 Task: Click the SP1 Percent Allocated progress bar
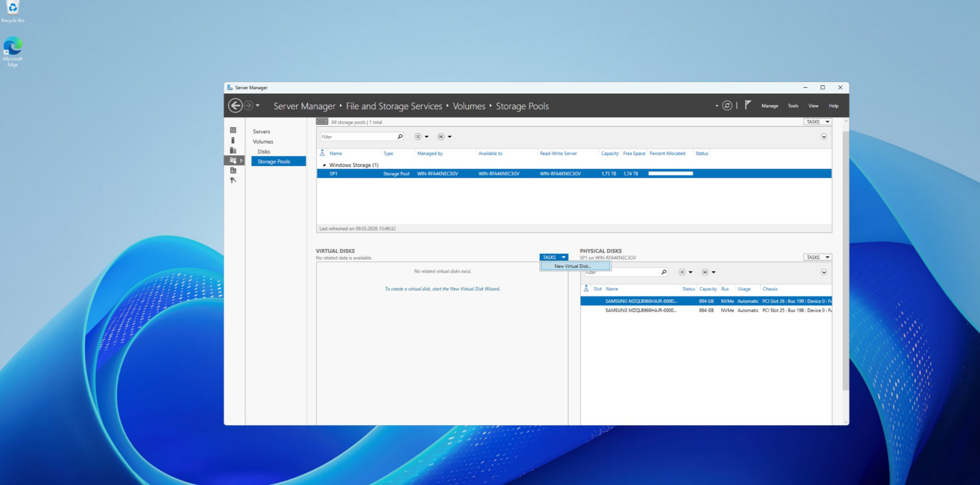pyautogui.click(x=670, y=174)
